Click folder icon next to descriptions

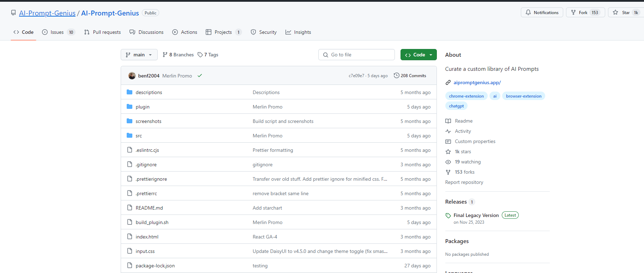click(x=130, y=92)
